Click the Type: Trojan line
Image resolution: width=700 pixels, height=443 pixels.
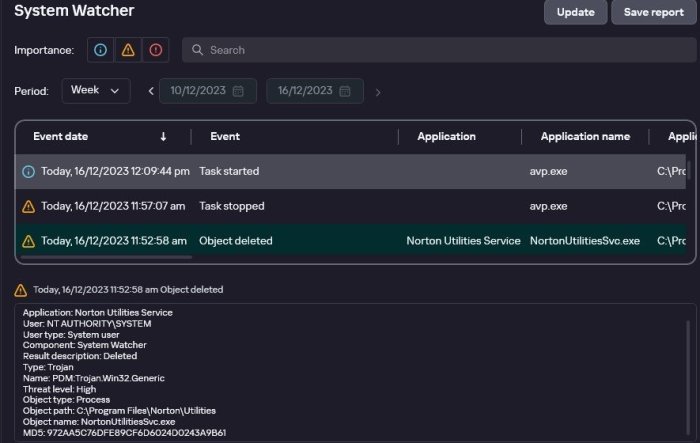click(48, 368)
